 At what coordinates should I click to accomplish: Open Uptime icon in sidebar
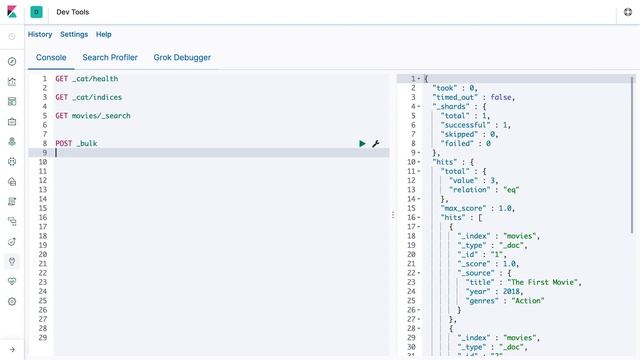(12, 242)
